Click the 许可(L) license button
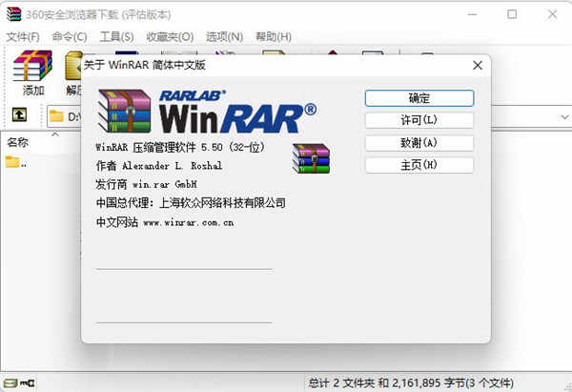 click(419, 120)
